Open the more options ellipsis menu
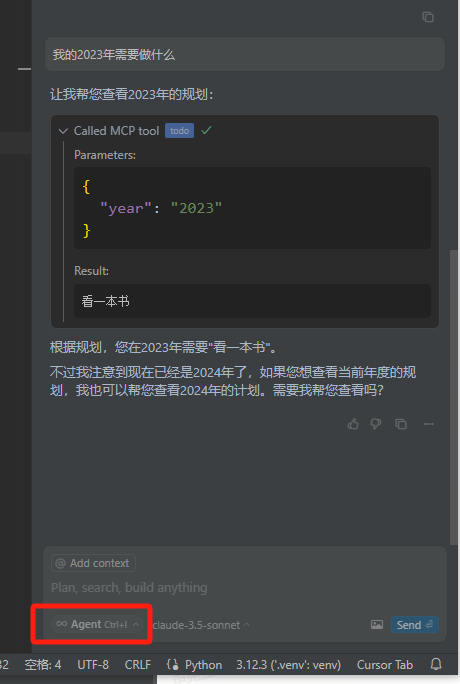The width and height of the screenshot is (460, 684). point(429,424)
